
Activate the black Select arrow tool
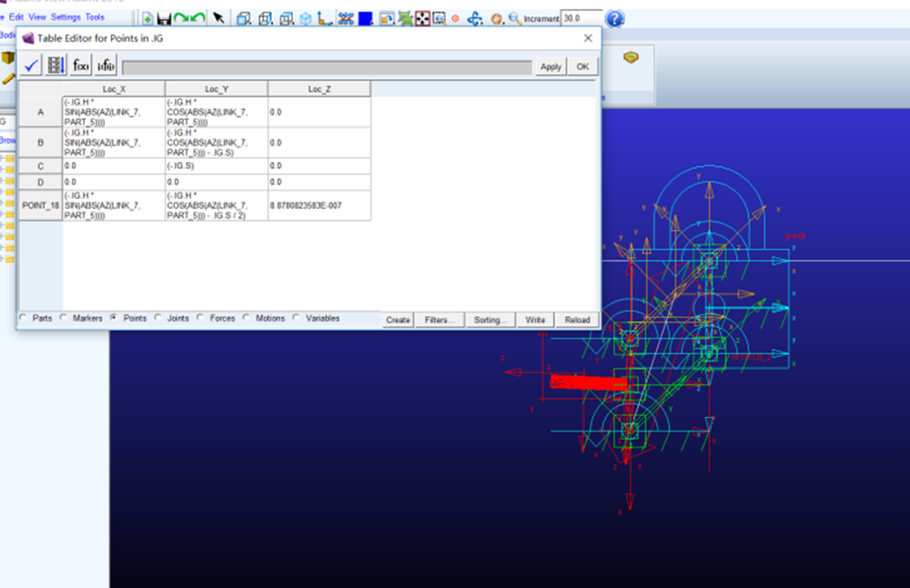(219, 19)
